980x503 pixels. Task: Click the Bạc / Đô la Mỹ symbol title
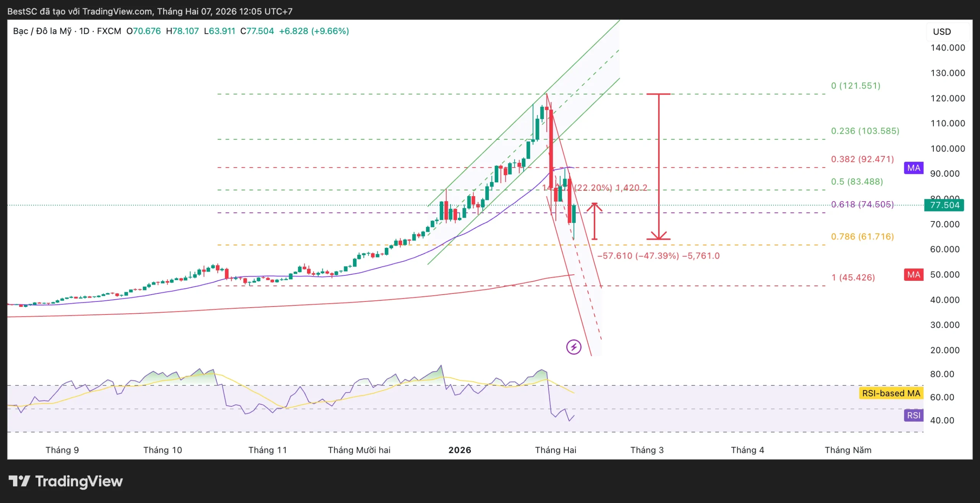[43, 31]
